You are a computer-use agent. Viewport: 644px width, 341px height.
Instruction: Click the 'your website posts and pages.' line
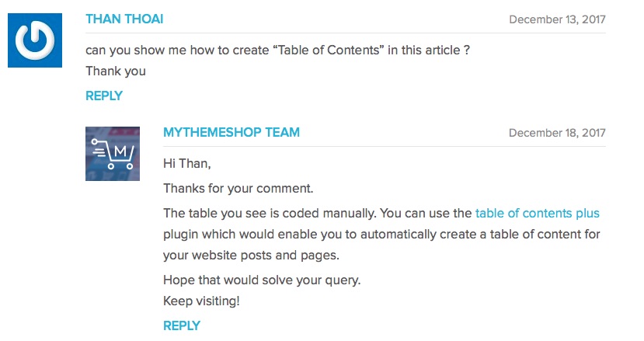coord(251,255)
